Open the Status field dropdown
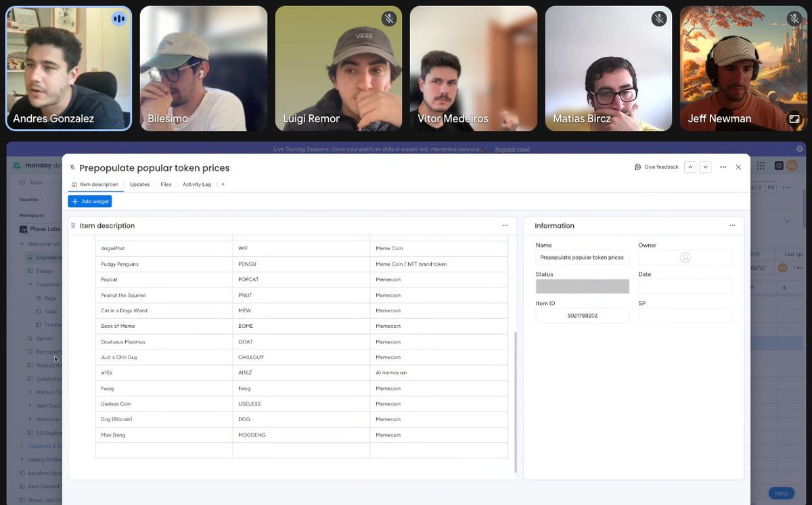The height and width of the screenshot is (505, 812). [x=583, y=287]
